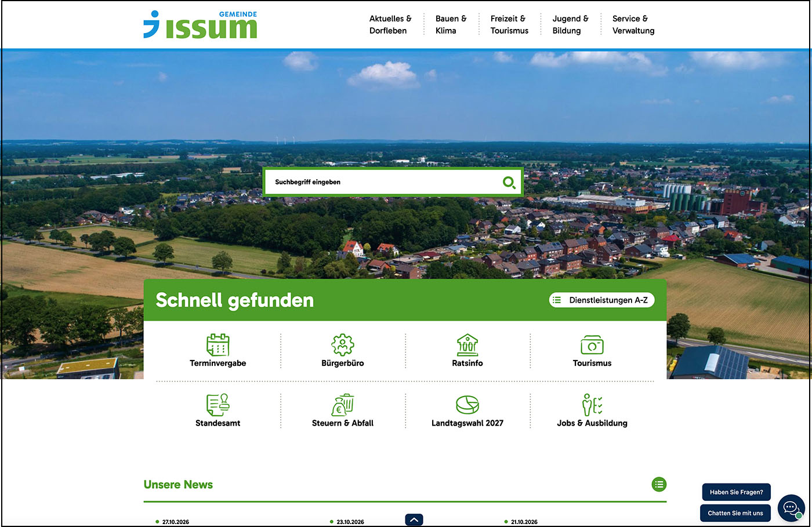Open the chat bubble icon
The height and width of the screenshot is (527, 812).
791,508
